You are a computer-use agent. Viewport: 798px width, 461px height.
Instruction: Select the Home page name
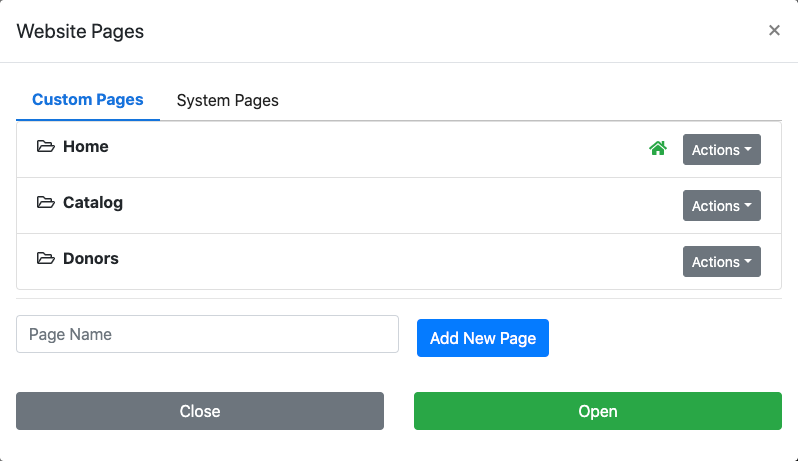coord(85,147)
